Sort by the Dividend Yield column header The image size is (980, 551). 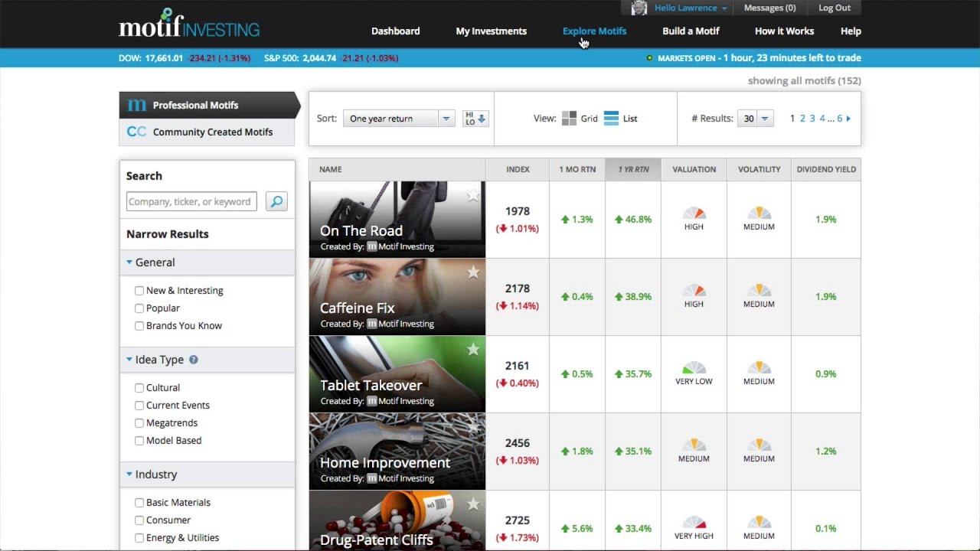click(x=826, y=169)
